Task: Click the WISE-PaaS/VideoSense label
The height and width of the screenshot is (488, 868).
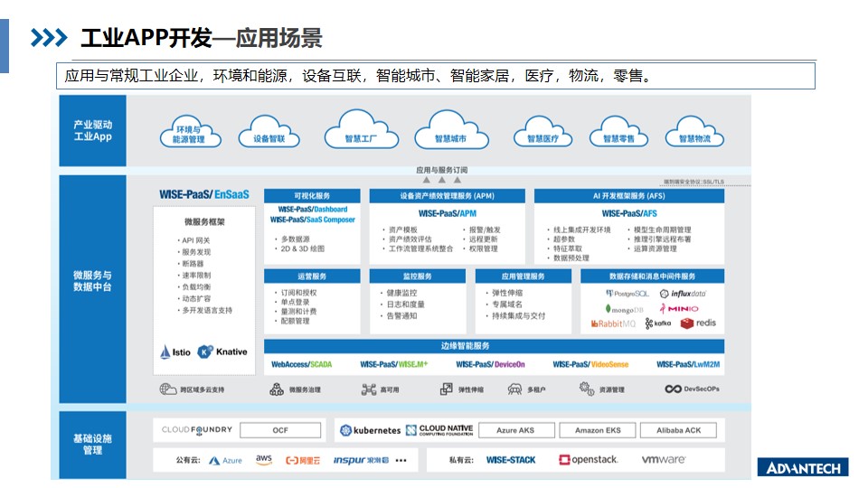Action: (590, 364)
